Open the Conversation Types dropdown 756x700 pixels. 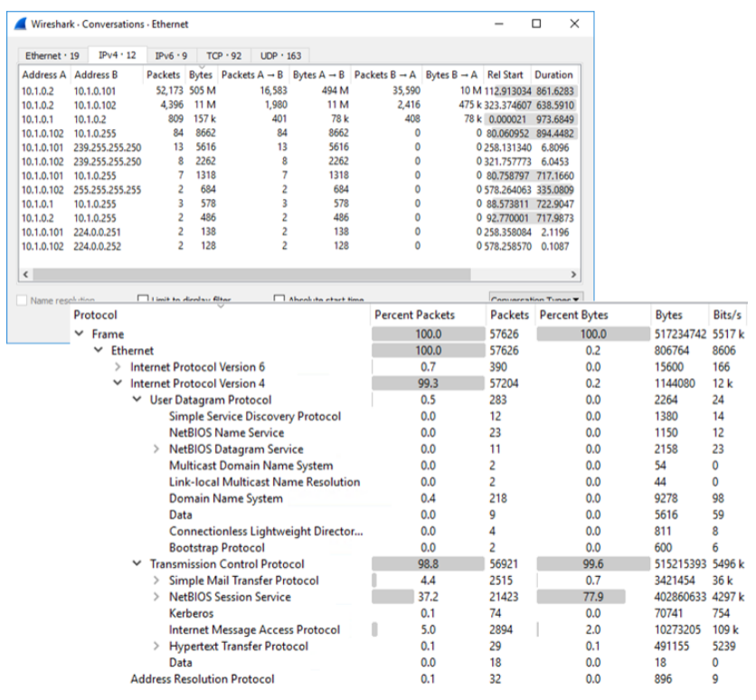(x=535, y=298)
